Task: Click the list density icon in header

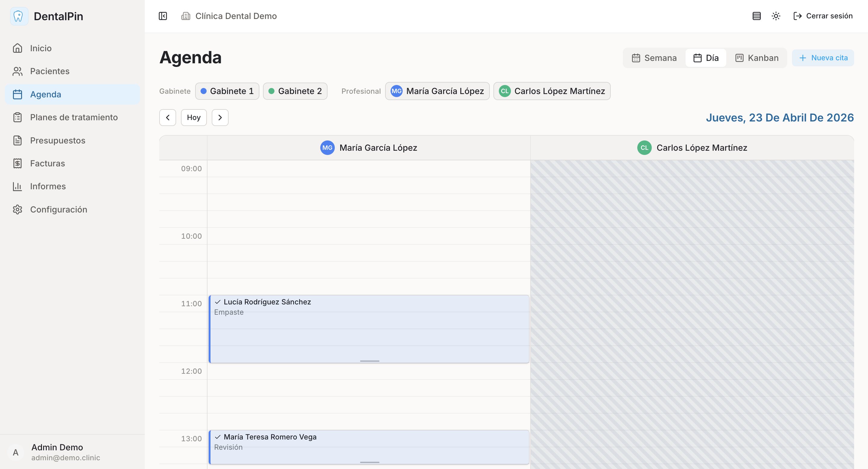Action: (x=756, y=16)
